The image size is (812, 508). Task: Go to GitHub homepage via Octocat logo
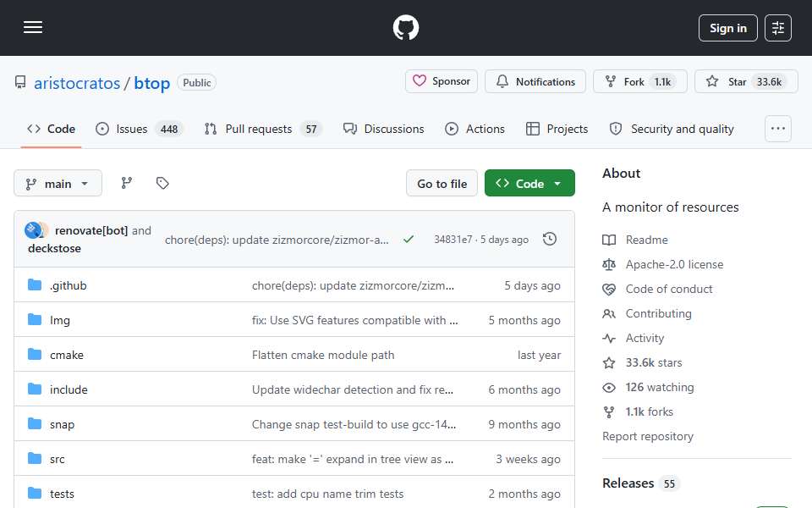[405, 27]
